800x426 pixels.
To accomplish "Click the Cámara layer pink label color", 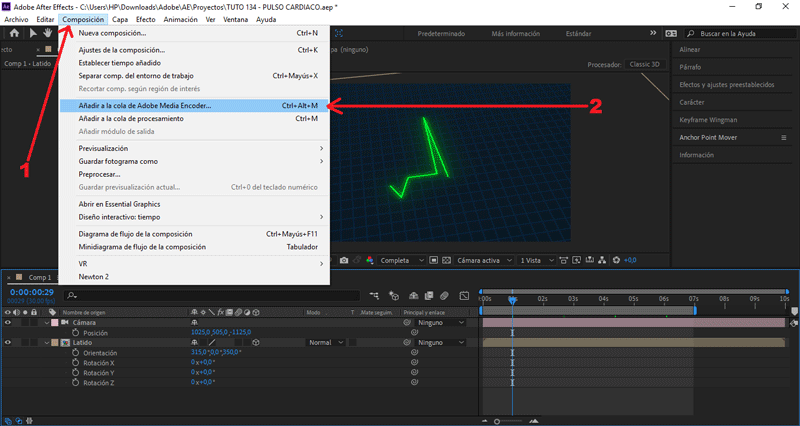I will coord(55,322).
